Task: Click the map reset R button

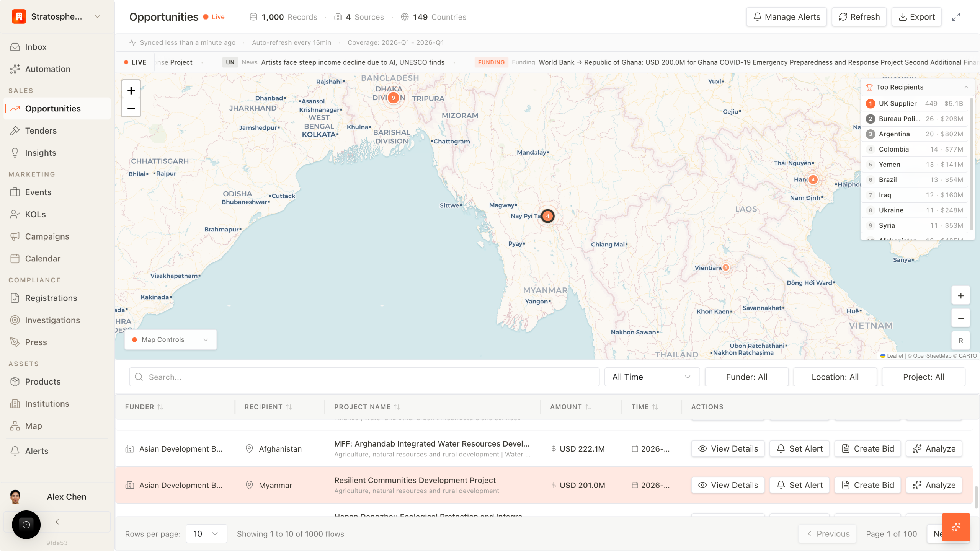Action: pos(960,341)
